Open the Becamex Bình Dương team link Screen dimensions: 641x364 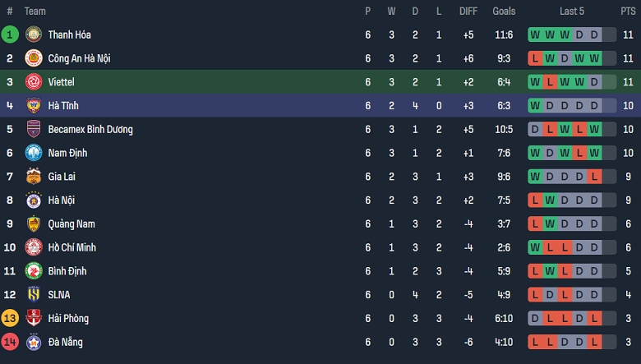[90, 130]
